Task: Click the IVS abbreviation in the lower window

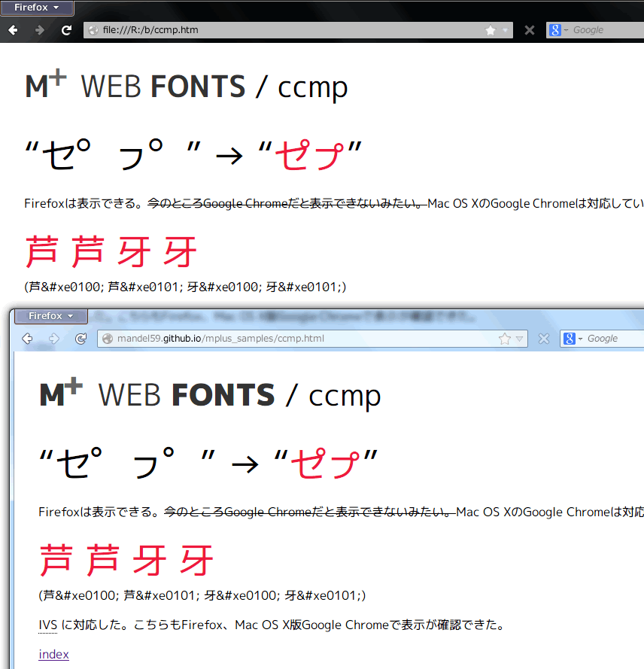Action: [47, 625]
